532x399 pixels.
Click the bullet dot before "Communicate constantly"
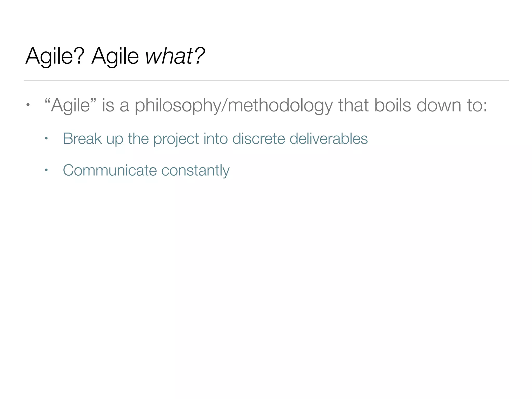coord(46,170)
